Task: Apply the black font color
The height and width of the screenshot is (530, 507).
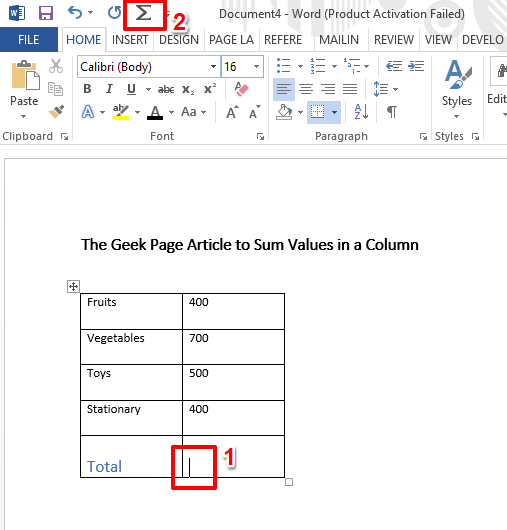Action: [x=155, y=112]
